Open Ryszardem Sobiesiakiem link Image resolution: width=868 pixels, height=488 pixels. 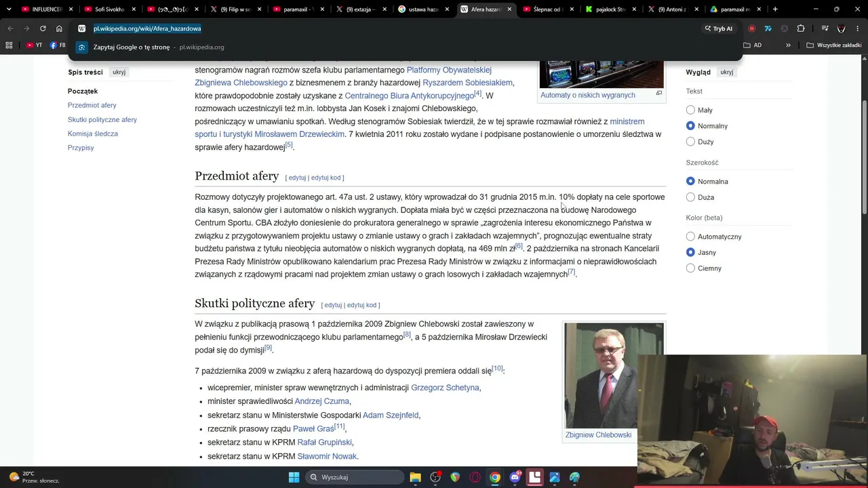tap(468, 83)
